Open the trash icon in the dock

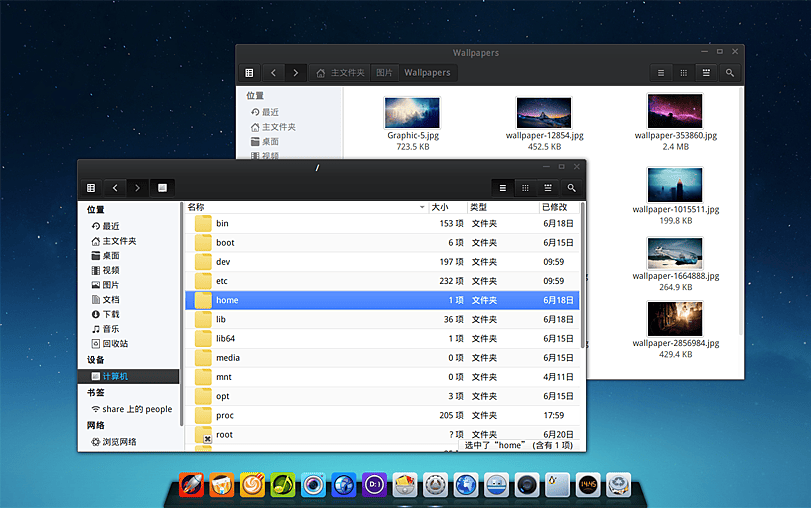[x=619, y=485]
